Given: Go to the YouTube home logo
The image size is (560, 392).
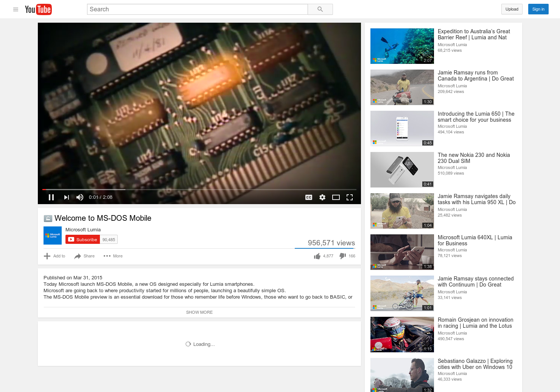Looking at the screenshot, I should pyautogui.click(x=38, y=9).
